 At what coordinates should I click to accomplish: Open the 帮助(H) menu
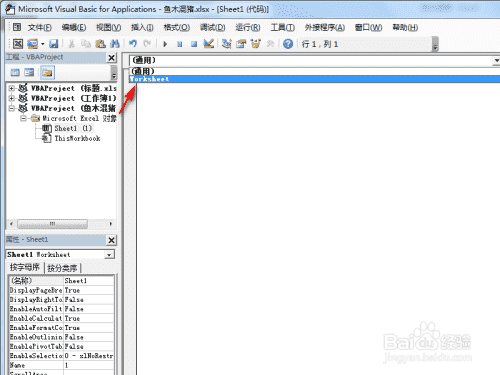[x=405, y=27]
